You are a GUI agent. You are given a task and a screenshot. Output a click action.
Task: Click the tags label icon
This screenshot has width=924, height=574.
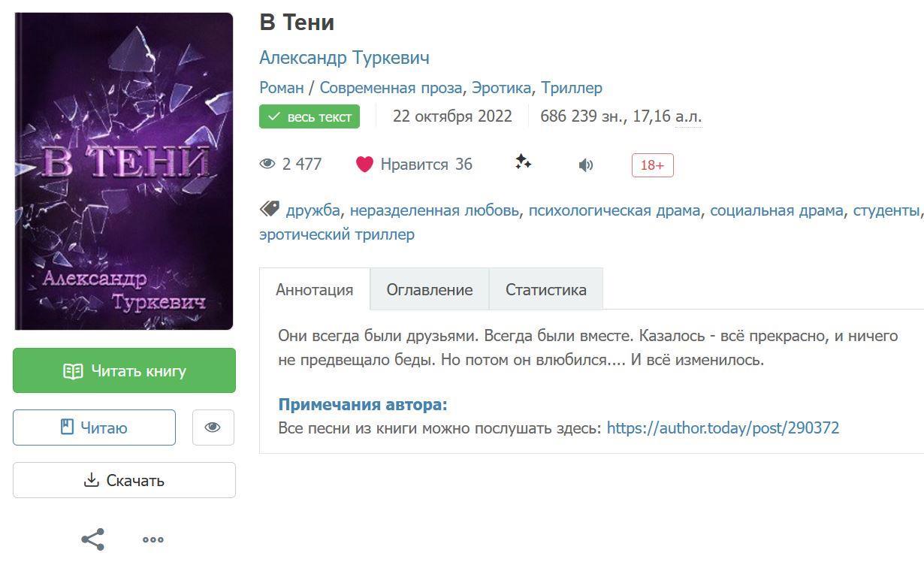click(269, 209)
